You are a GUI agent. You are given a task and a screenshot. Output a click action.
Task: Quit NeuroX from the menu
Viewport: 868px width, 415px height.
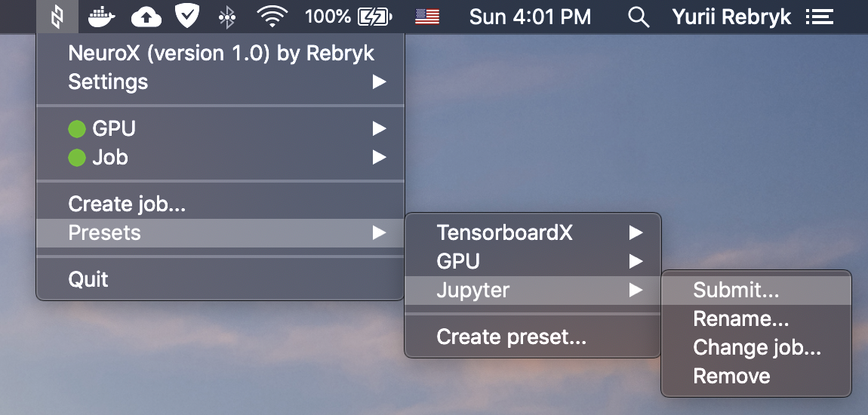220,279
